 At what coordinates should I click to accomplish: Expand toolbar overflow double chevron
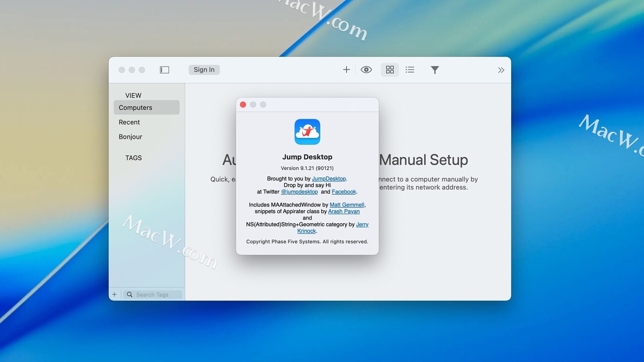point(501,70)
